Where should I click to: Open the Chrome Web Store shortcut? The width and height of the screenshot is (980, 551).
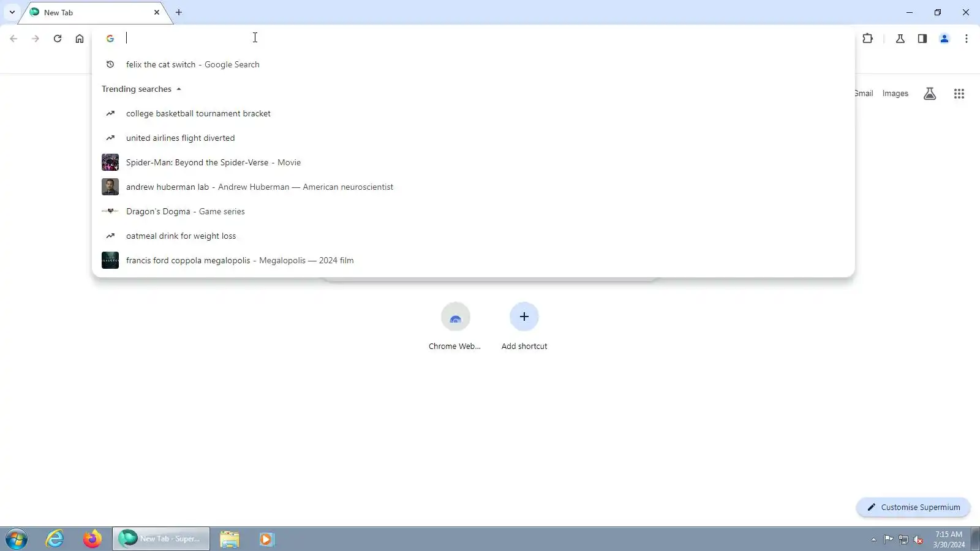(455, 326)
